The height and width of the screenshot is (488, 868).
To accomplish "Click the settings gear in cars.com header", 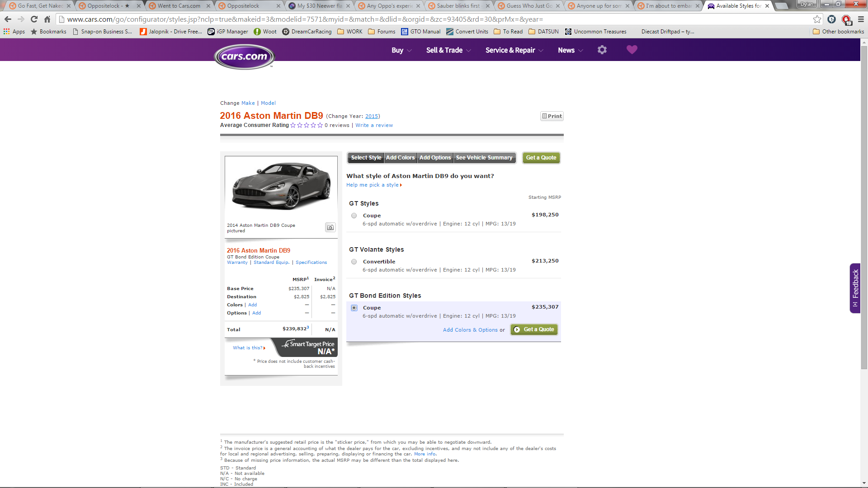I will point(602,50).
